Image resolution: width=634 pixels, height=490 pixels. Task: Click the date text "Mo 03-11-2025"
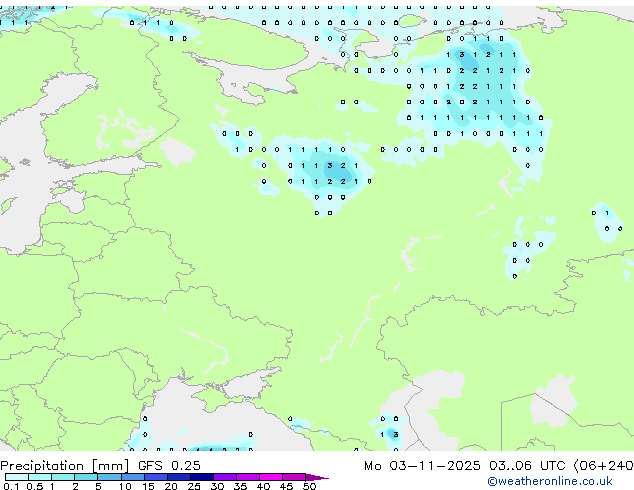(x=422, y=466)
